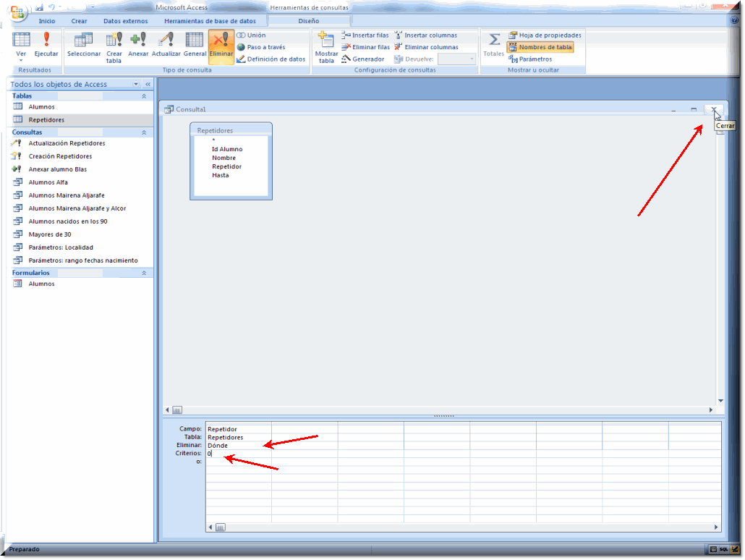This screenshot has height=560, width=745.
Task: Toggle the Totales sigma button
Action: 494,43
